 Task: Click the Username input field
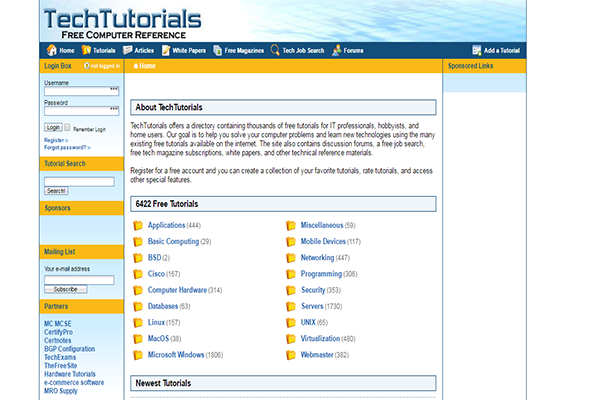click(82, 91)
